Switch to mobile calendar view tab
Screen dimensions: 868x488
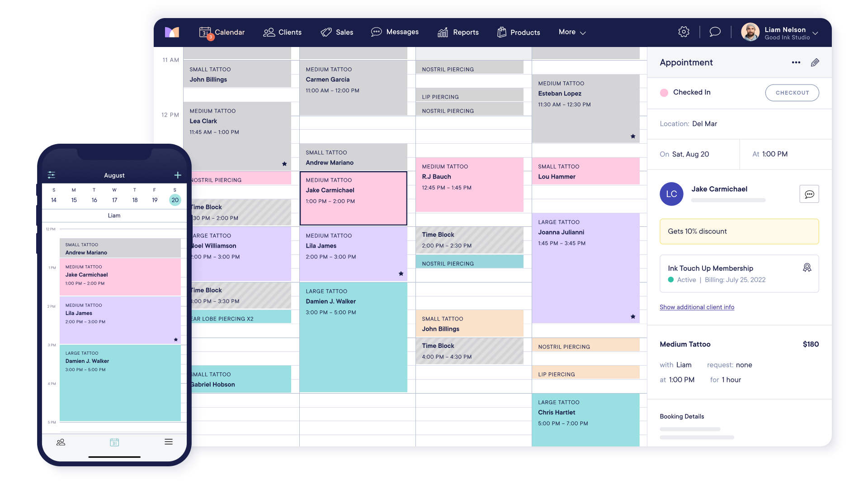point(114,442)
